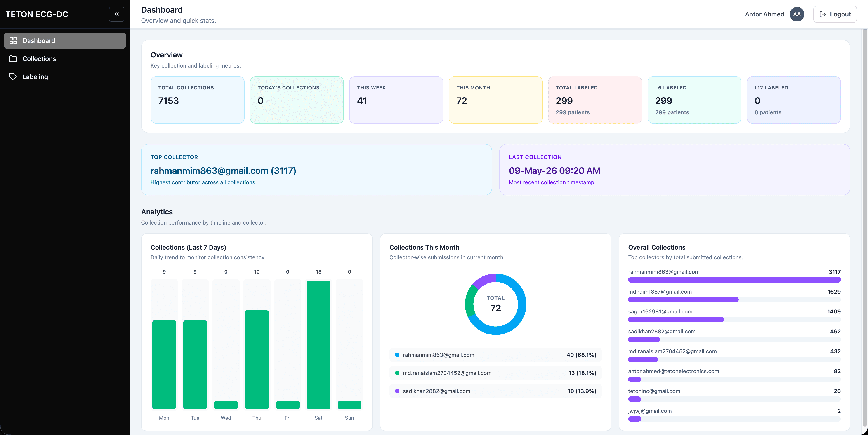Click the Labeling tag icon
Screen dimensions: 868x435
[13, 77]
